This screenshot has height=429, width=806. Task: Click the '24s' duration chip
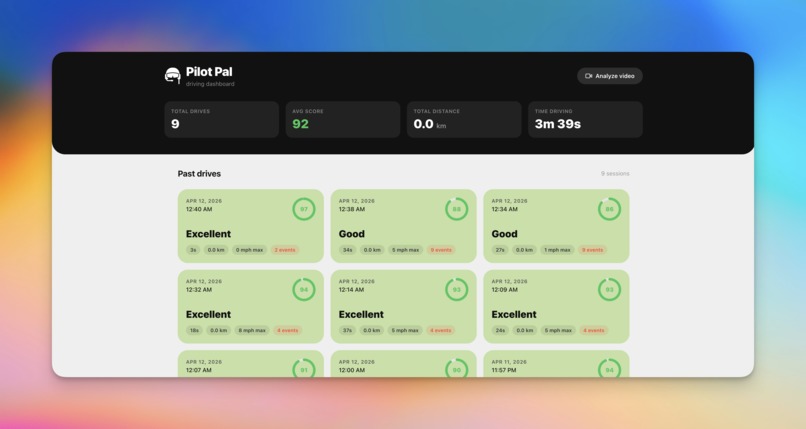[500, 330]
